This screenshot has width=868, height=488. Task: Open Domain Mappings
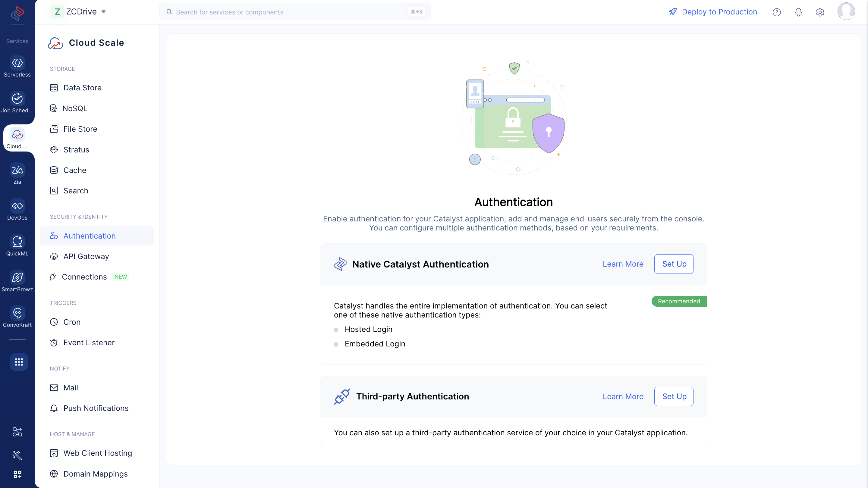97,474
